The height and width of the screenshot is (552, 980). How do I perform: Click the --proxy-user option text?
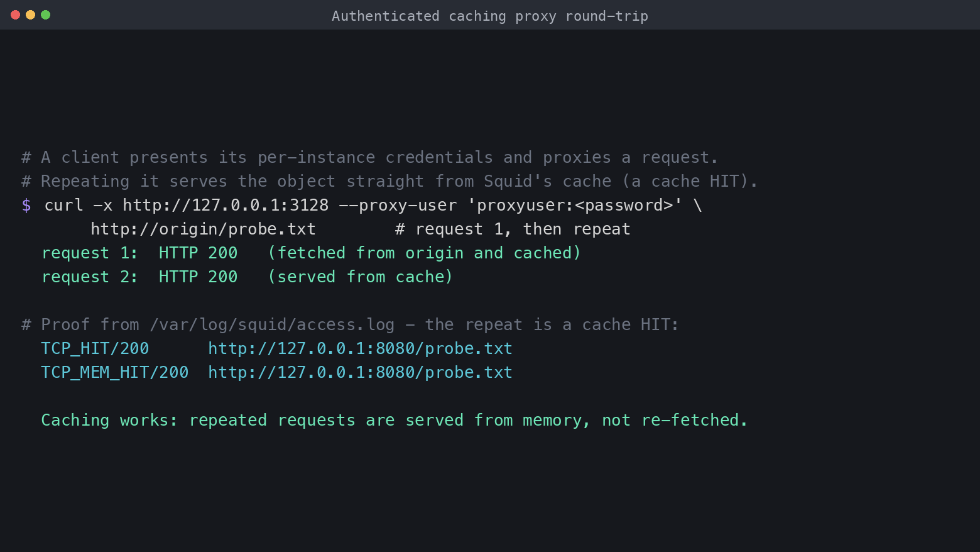pyautogui.click(x=398, y=205)
